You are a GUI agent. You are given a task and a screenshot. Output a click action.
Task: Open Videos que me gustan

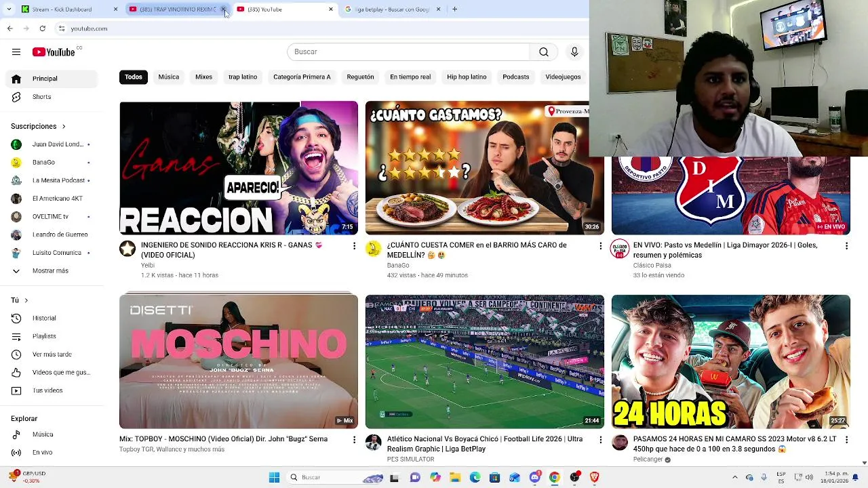tap(52, 372)
